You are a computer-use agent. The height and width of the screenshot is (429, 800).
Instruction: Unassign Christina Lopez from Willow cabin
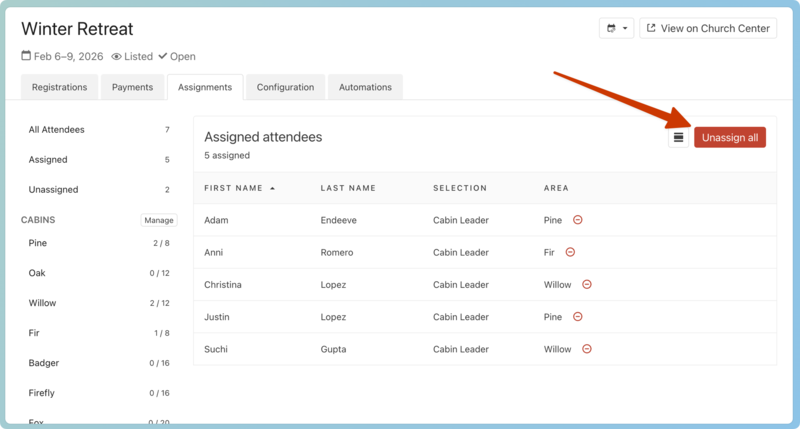click(587, 285)
